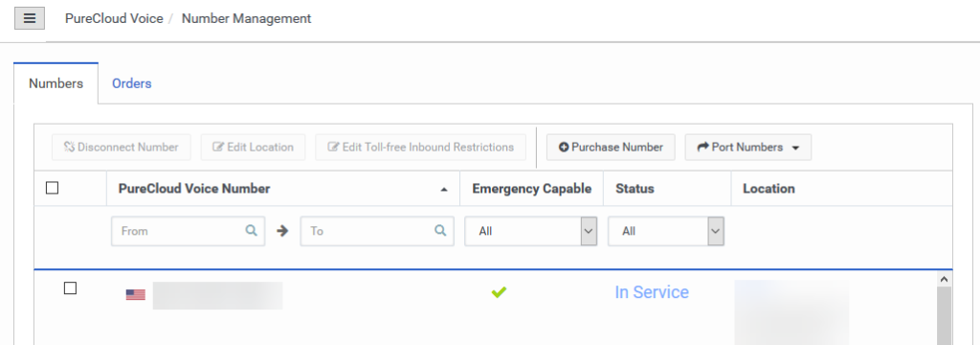Click the green emergency capable checkmark
980x345 pixels.
coord(499,291)
